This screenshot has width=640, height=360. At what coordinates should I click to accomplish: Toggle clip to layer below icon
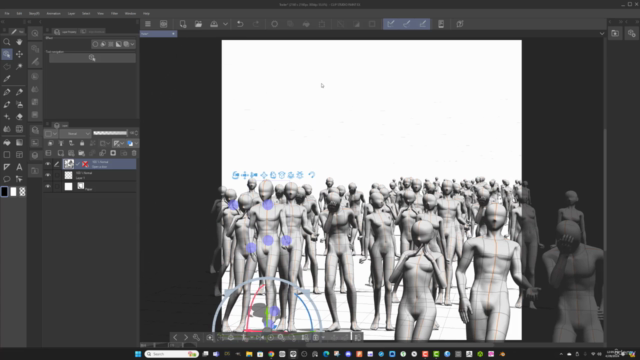click(50, 143)
